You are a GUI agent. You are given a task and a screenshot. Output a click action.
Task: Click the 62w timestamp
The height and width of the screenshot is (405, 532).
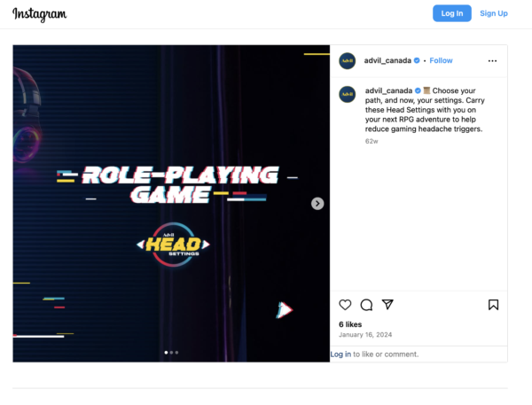(372, 141)
